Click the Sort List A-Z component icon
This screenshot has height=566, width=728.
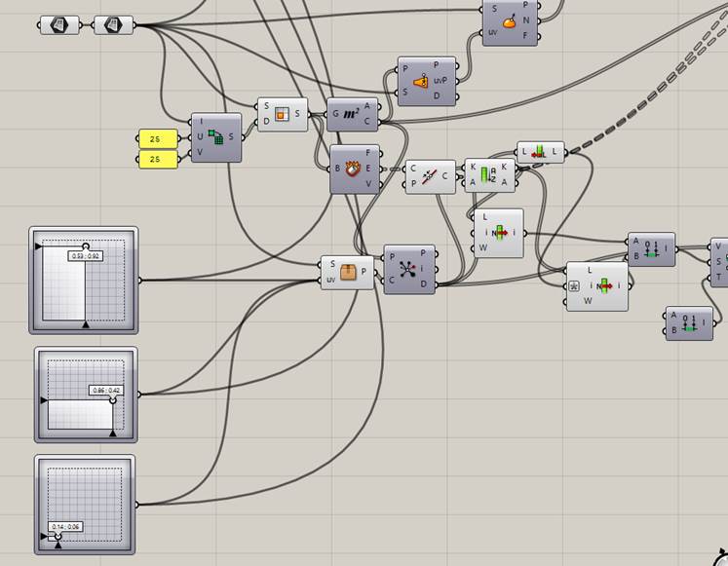(489, 174)
